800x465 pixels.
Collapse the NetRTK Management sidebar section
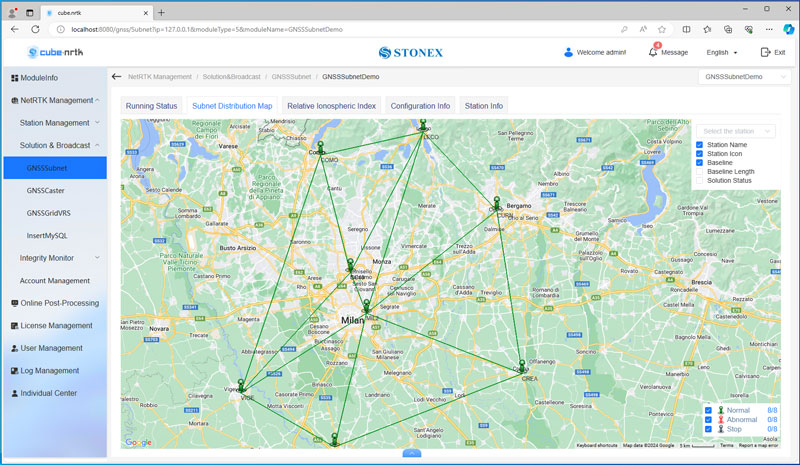[x=97, y=100]
